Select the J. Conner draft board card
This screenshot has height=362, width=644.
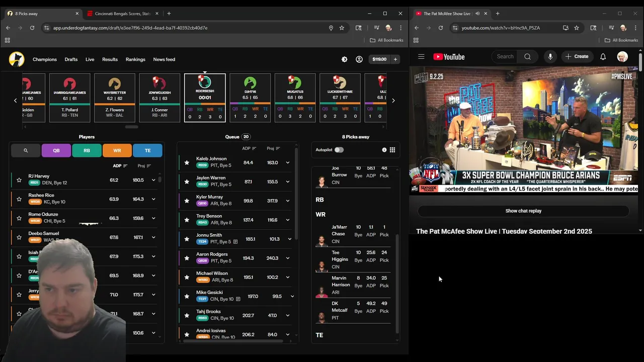coord(159,98)
